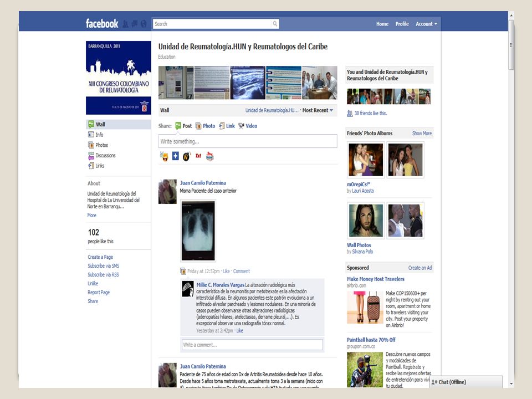This screenshot has width=532, height=399.
Task: Click the red Txt app icon
Action: (x=198, y=156)
